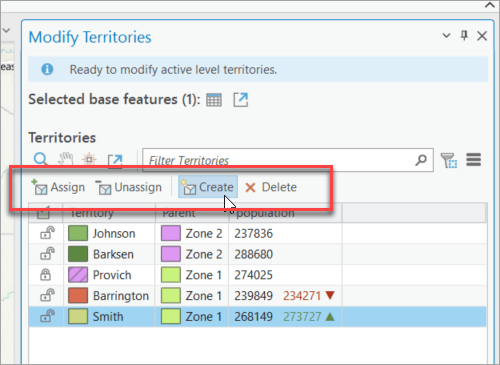This screenshot has height=365, width=500.
Task: Select the Smith territory name
Action: click(108, 316)
